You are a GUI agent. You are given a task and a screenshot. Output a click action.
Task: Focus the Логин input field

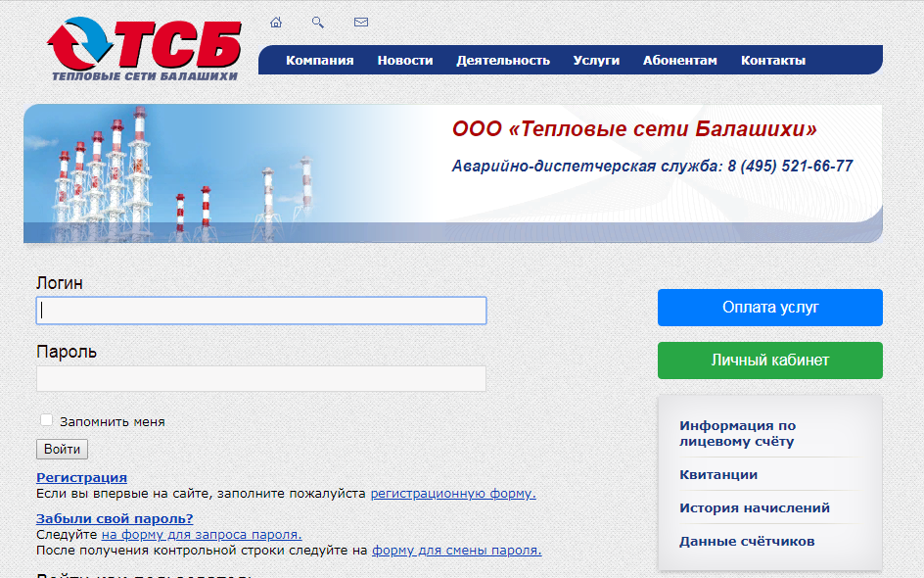click(x=261, y=311)
